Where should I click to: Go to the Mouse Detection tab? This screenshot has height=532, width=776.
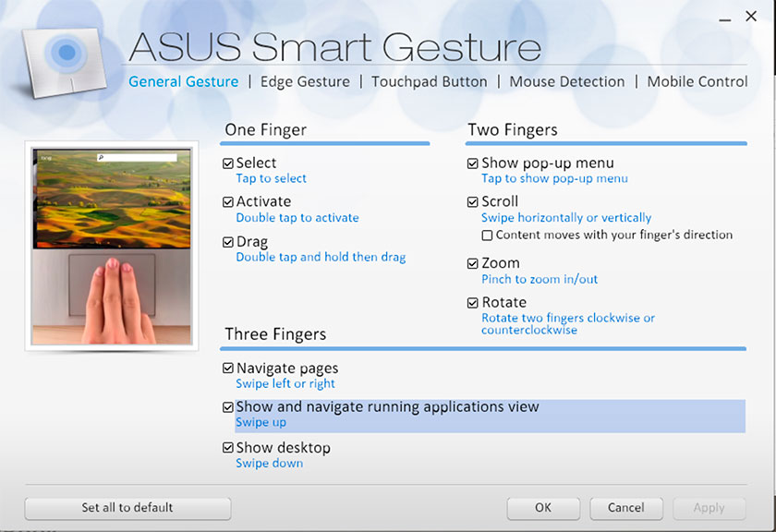point(566,81)
